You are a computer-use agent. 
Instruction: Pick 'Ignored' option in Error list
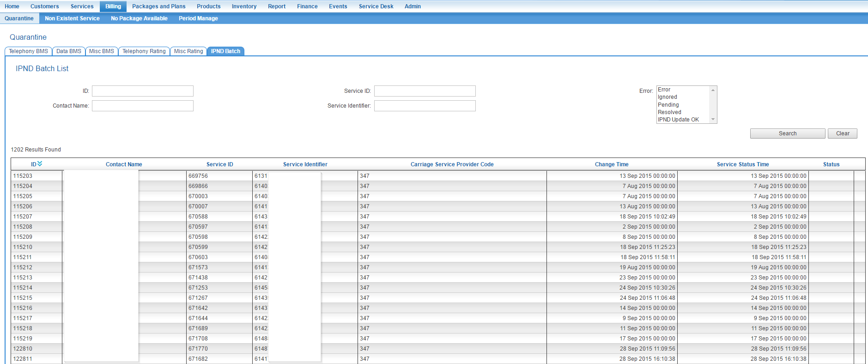pos(667,97)
